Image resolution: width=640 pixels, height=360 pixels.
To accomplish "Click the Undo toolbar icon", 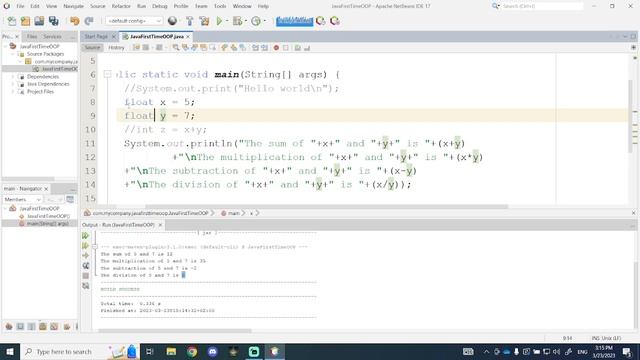I will click(x=74, y=21).
